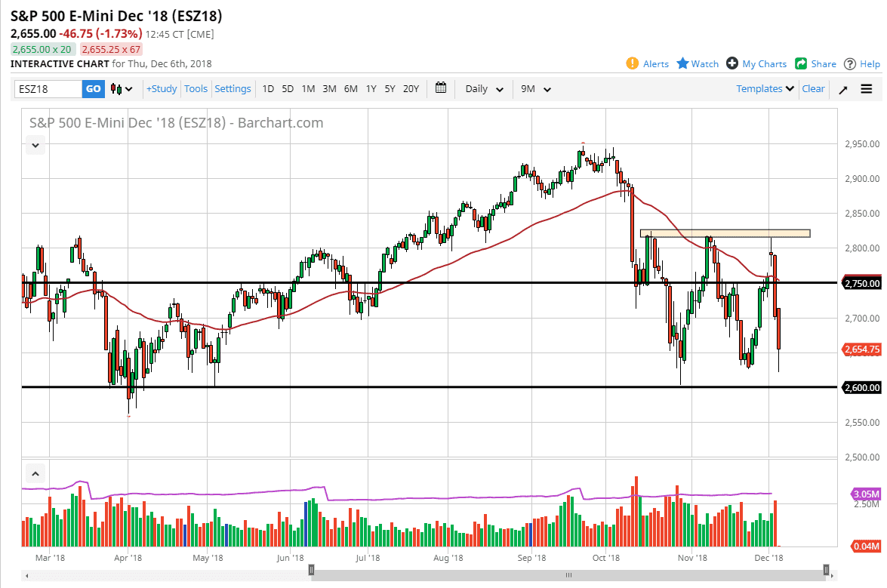887x588 pixels.
Task: Click the Help question mark icon
Action: [x=849, y=63]
